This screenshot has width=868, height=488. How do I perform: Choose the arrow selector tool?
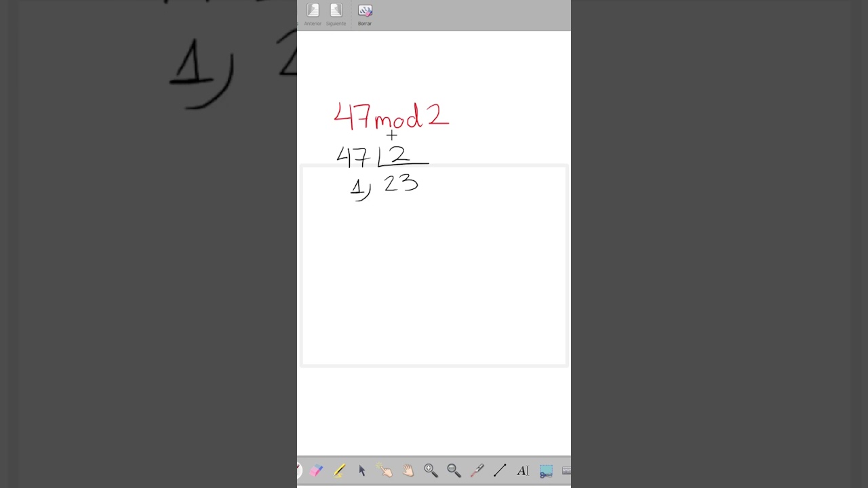(x=362, y=470)
